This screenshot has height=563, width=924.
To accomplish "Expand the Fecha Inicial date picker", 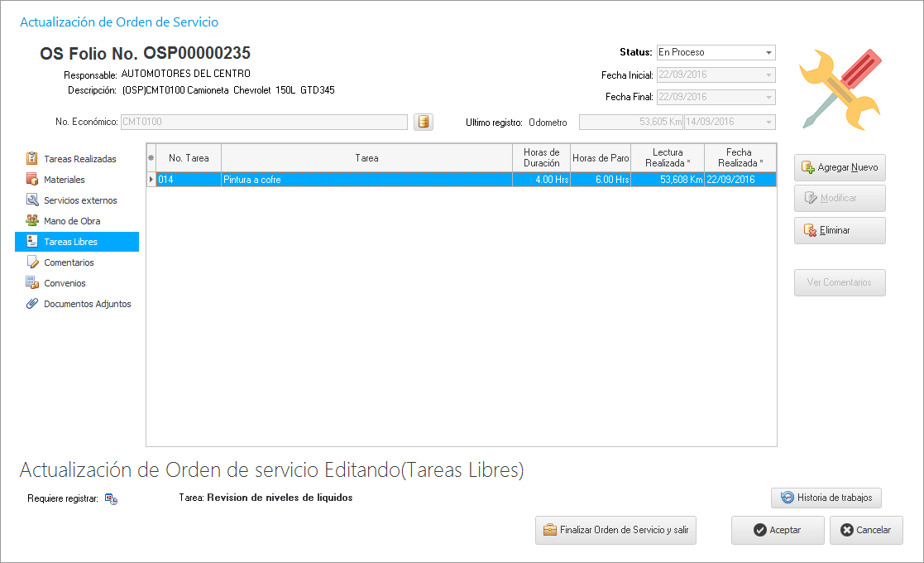I will tap(769, 75).
